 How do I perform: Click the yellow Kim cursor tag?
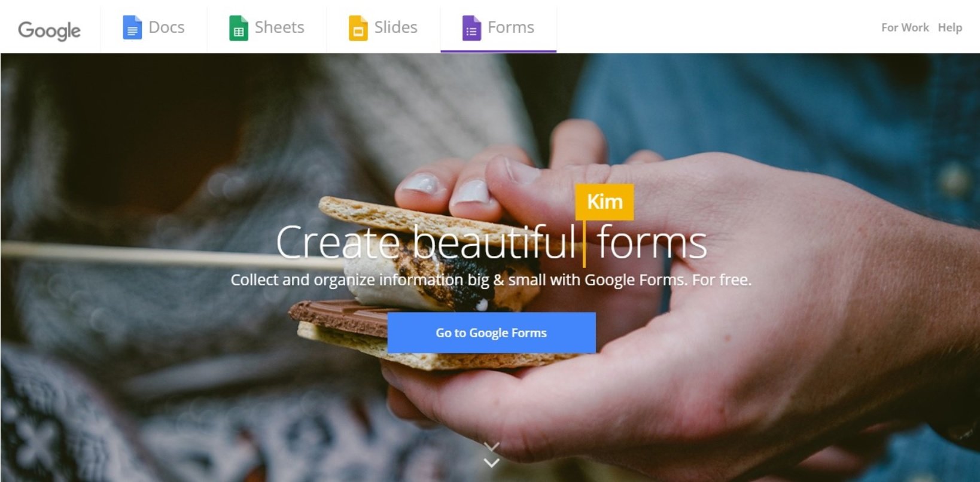[x=604, y=202]
